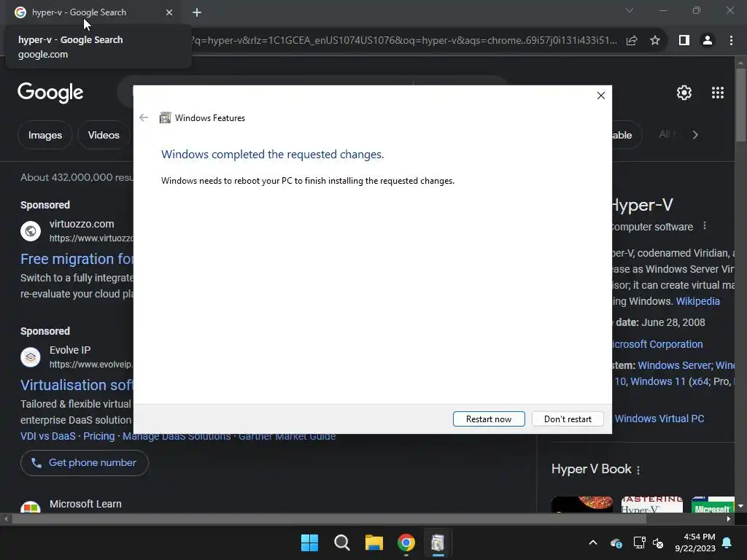
Task: Open Google apps grid
Action: point(718,93)
